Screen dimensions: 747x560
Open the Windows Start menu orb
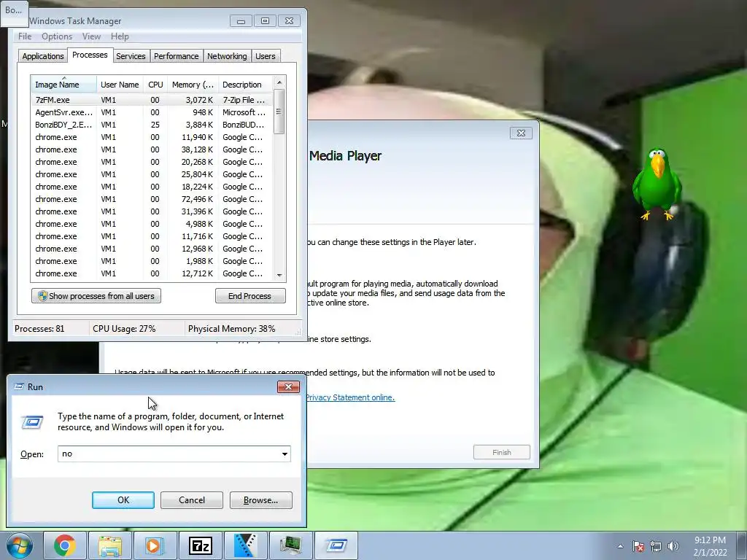tap(19, 545)
